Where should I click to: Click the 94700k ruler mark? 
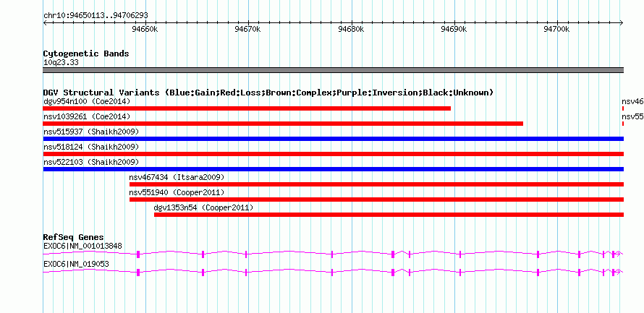click(557, 30)
